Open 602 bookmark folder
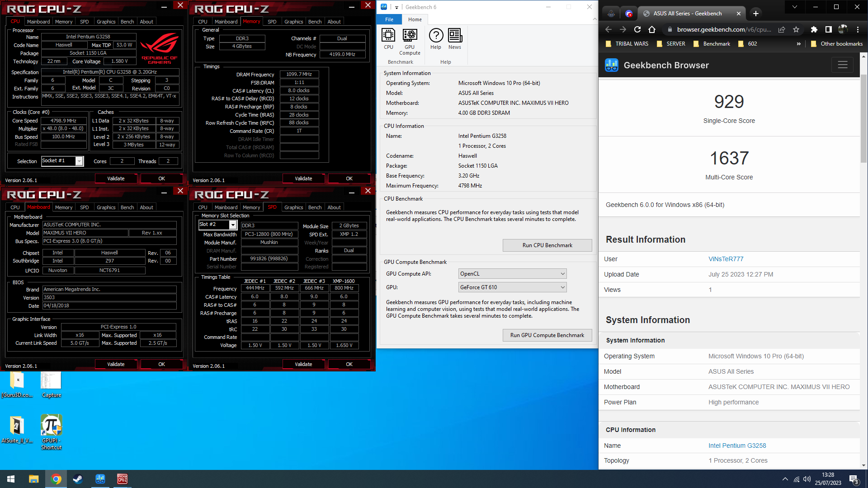This screenshot has height=488, width=868. pyautogui.click(x=748, y=44)
